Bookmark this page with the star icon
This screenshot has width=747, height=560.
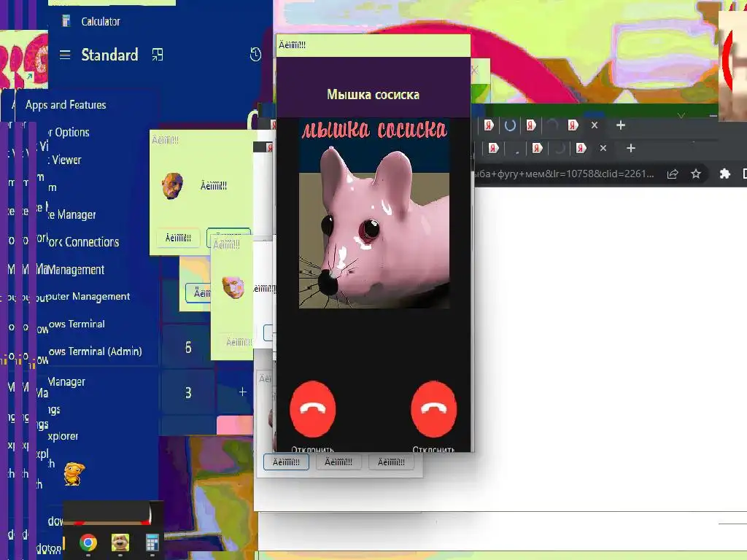pyautogui.click(x=696, y=174)
